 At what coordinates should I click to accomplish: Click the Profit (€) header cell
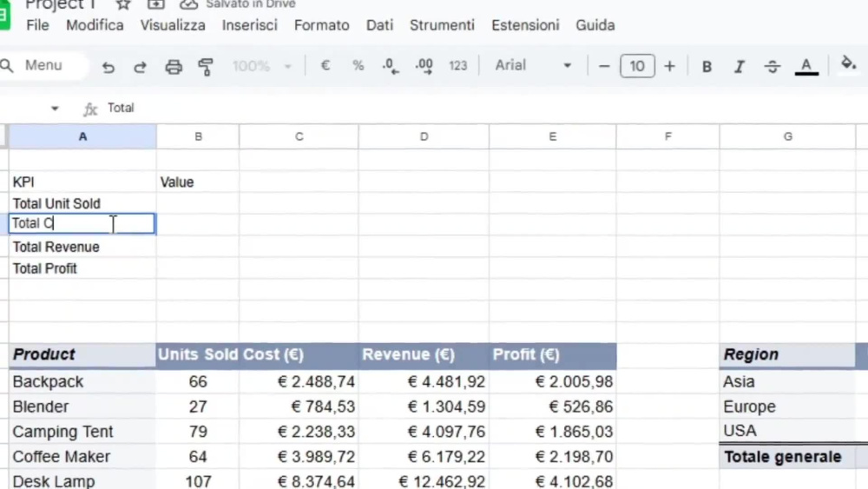pos(552,355)
